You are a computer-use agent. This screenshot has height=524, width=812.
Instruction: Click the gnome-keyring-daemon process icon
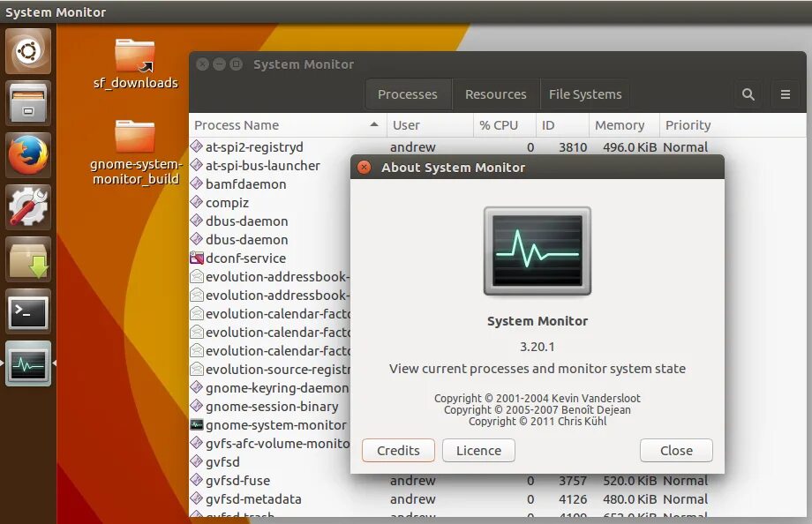tap(196, 387)
